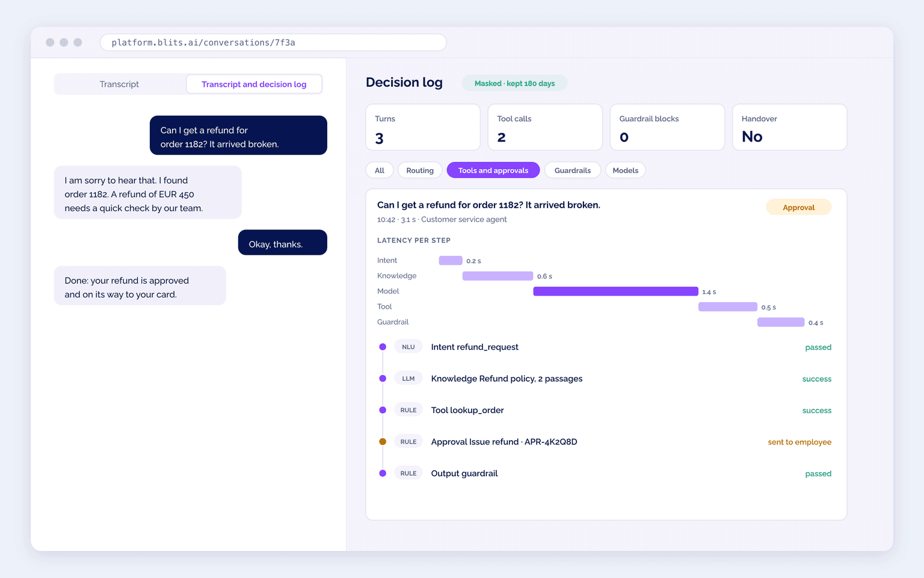Screen dimensions: 924x578
Task: Click the Model latency bar
Action: [x=615, y=291]
